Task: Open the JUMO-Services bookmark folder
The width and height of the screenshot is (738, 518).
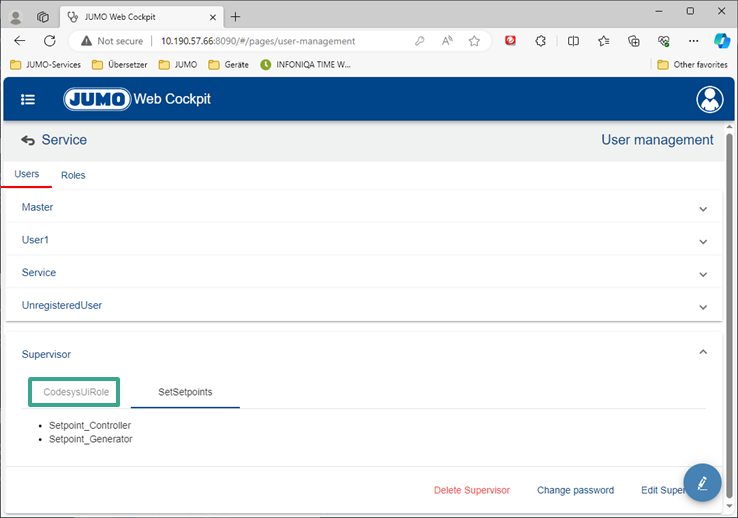Action: click(46, 64)
